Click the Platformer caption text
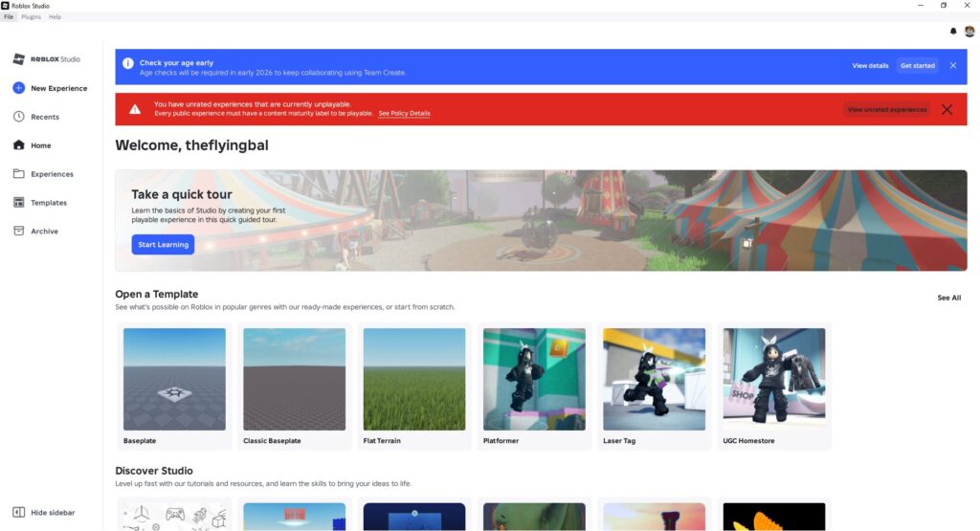The height and width of the screenshot is (531, 980). [501, 440]
